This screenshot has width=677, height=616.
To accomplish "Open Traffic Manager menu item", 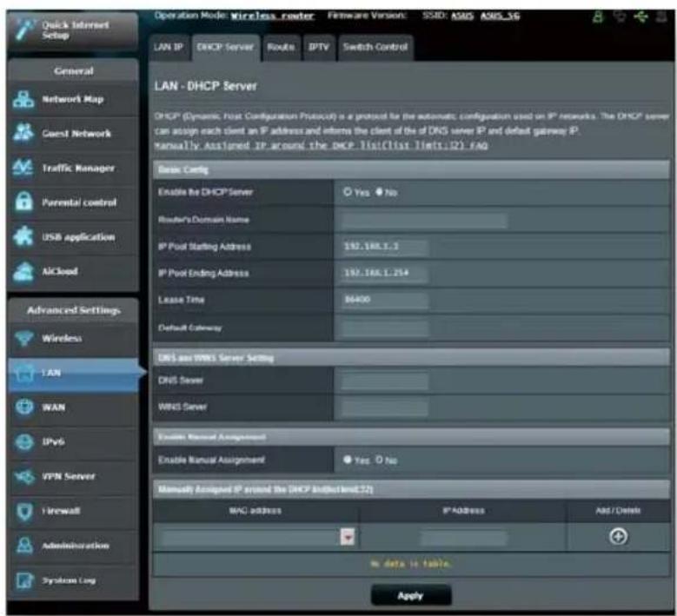I will (x=73, y=168).
